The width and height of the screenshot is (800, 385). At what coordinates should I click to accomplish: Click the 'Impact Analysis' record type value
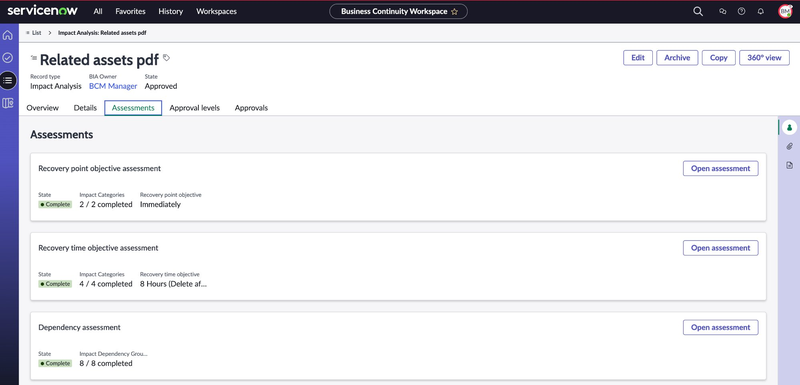pos(56,86)
